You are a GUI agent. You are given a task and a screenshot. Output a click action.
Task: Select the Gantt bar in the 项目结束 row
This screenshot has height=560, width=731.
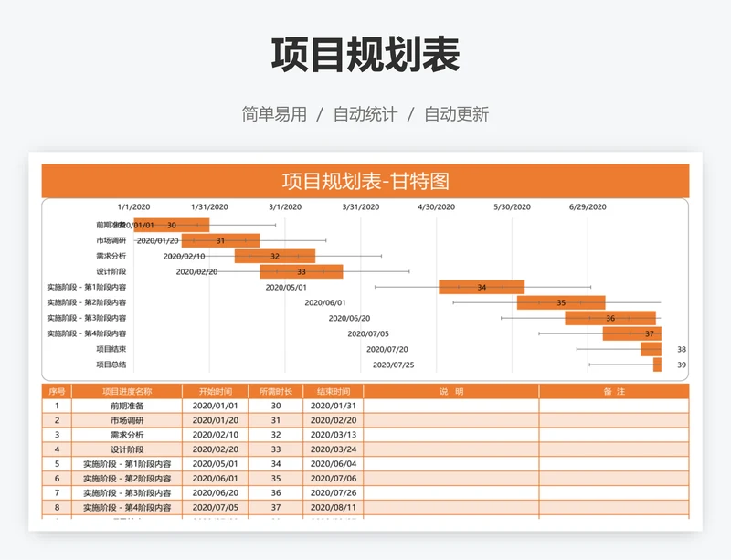coord(651,349)
